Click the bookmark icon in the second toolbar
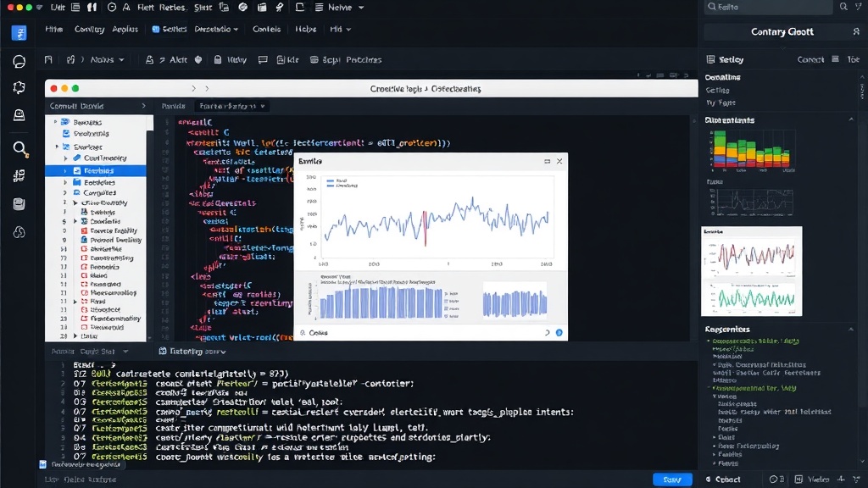 48,60
